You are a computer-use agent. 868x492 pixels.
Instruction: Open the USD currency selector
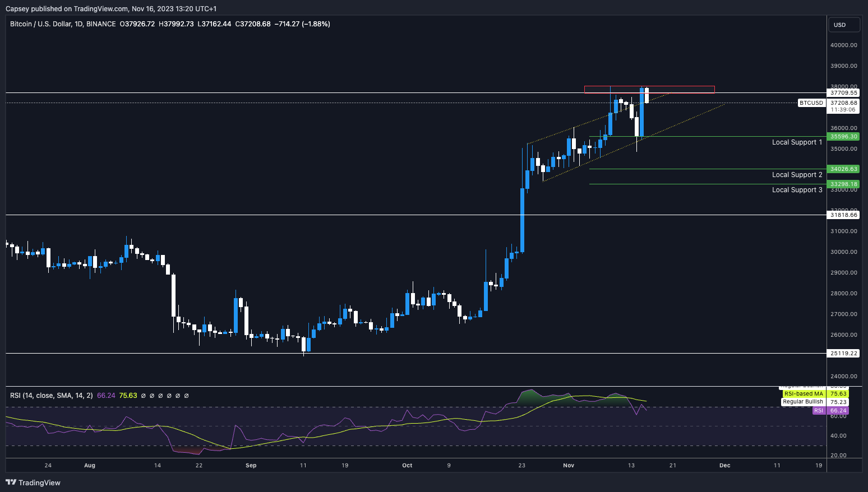[x=844, y=25]
